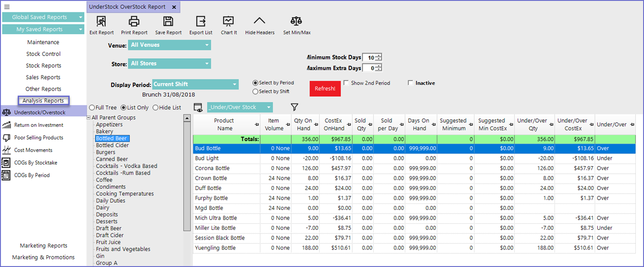This screenshot has height=267, width=644.
Task: Open Export List from the toolbar
Action: (201, 21)
